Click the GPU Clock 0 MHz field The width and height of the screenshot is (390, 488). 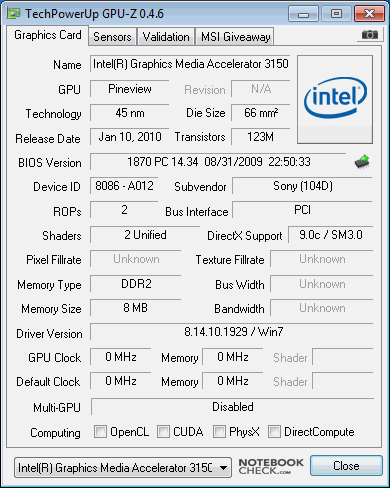tap(121, 357)
